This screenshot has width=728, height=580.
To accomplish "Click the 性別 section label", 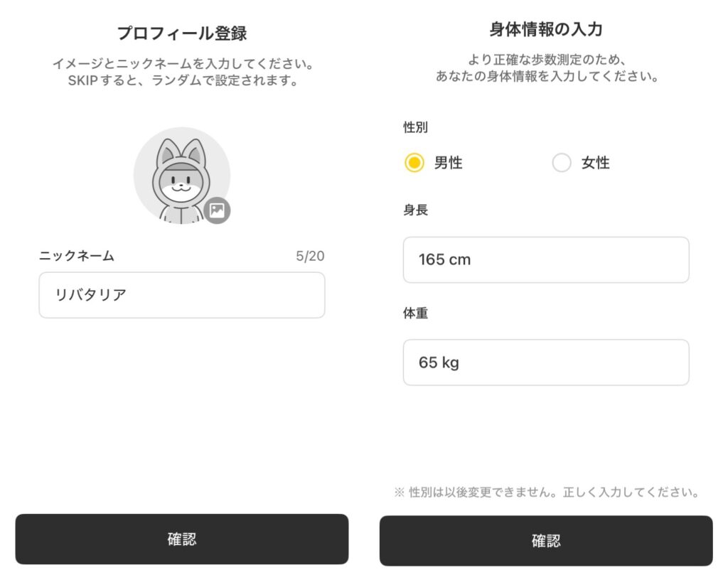I will (416, 128).
